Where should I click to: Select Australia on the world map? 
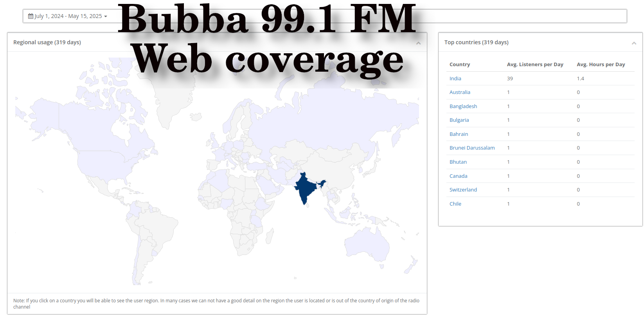point(367,244)
